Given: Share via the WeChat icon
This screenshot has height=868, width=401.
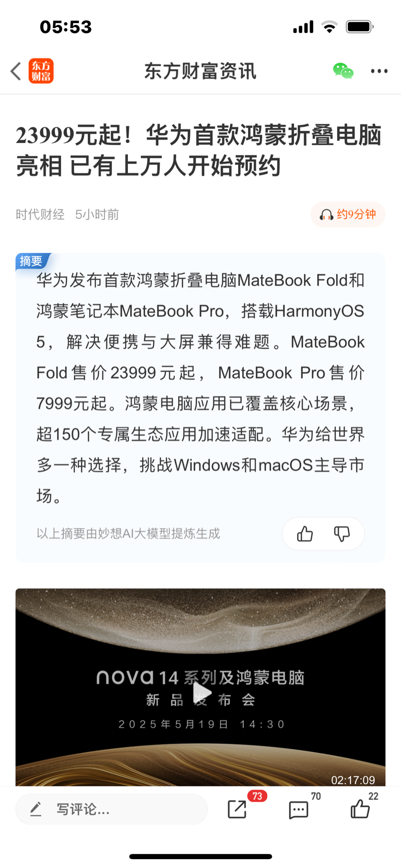Looking at the screenshot, I should tap(343, 71).
